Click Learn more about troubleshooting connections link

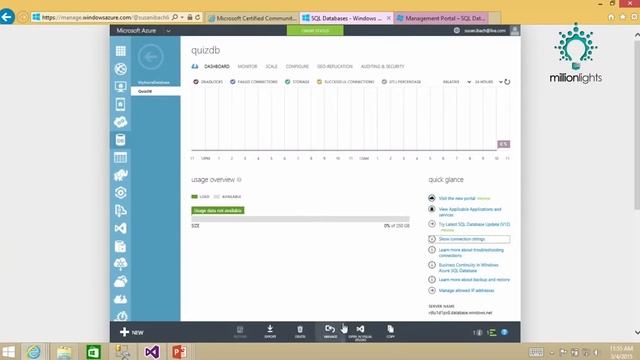[x=471, y=253]
